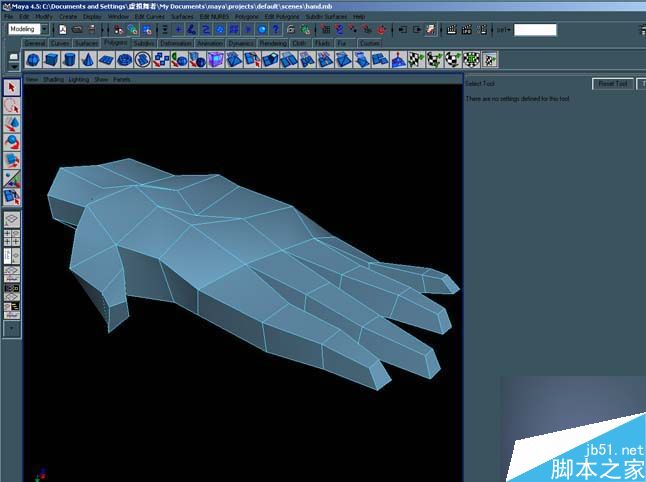Image resolution: width=646 pixels, height=482 pixels.
Task: Toggle Select by Component Type mode icon
Action: [147, 29]
